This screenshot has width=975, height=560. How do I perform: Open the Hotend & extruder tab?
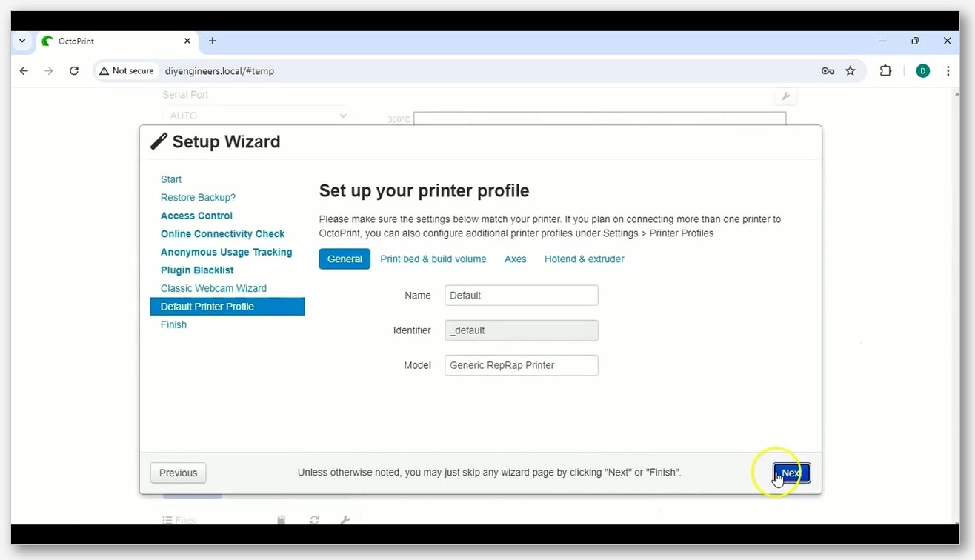(585, 259)
